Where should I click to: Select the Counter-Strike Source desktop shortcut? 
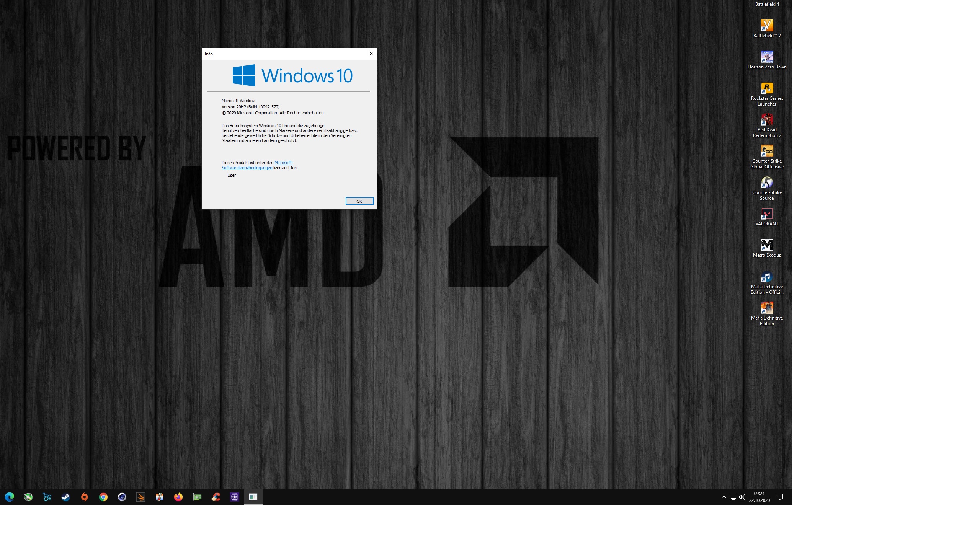click(x=767, y=188)
